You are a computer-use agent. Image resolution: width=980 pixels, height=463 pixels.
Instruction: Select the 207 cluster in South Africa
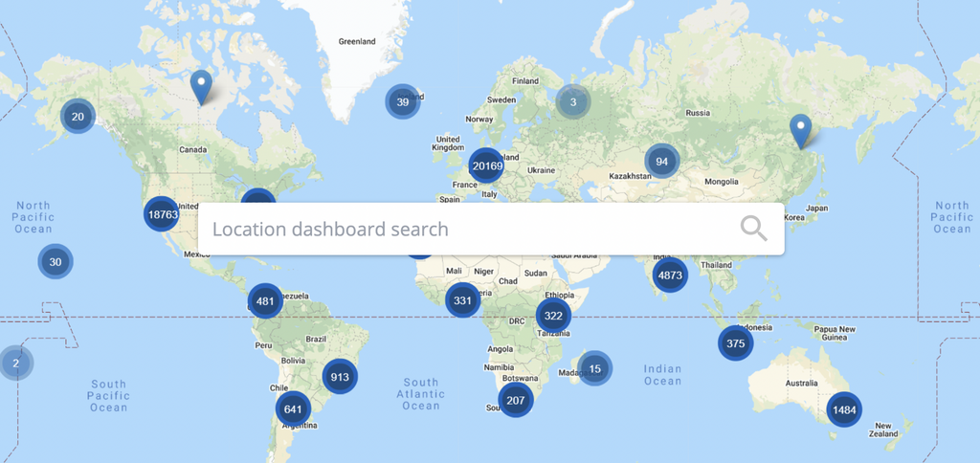pos(516,400)
